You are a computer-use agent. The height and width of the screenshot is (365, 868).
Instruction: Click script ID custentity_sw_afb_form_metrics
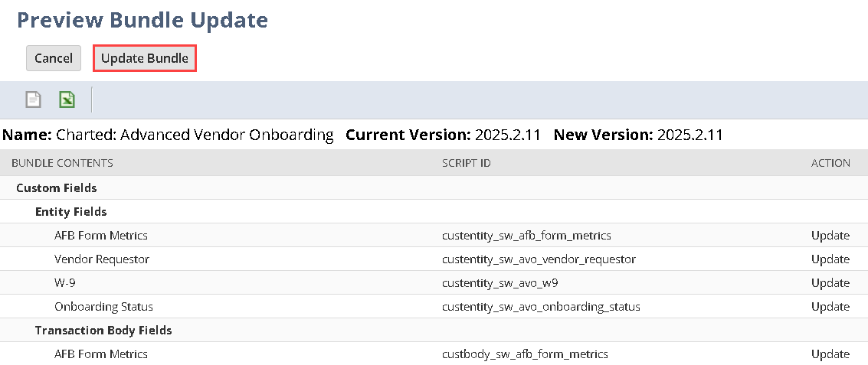pyautogui.click(x=526, y=236)
